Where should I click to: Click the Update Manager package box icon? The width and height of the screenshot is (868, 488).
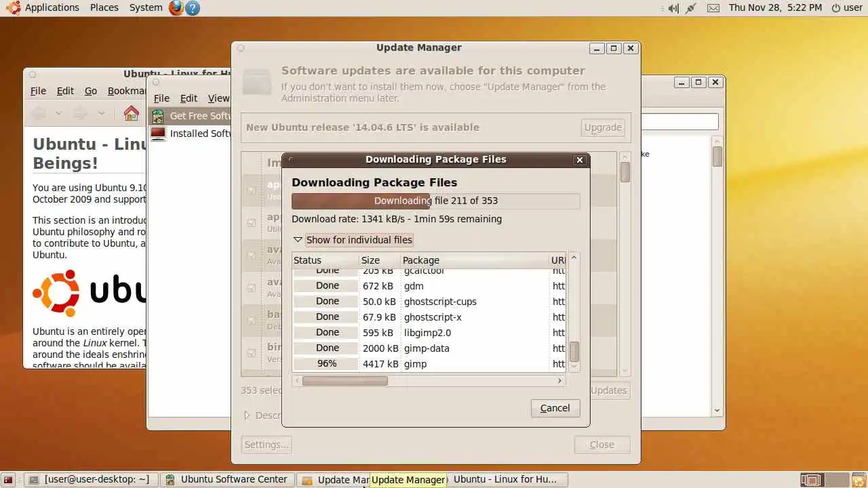[x=256, y=83]
